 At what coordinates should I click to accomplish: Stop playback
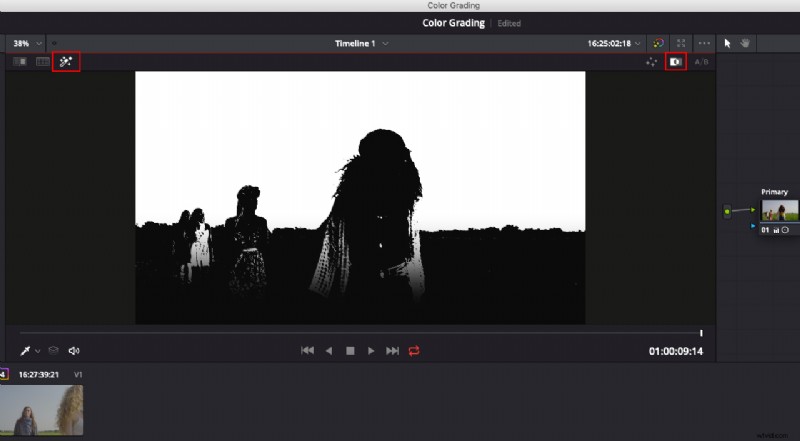(350, 351)
